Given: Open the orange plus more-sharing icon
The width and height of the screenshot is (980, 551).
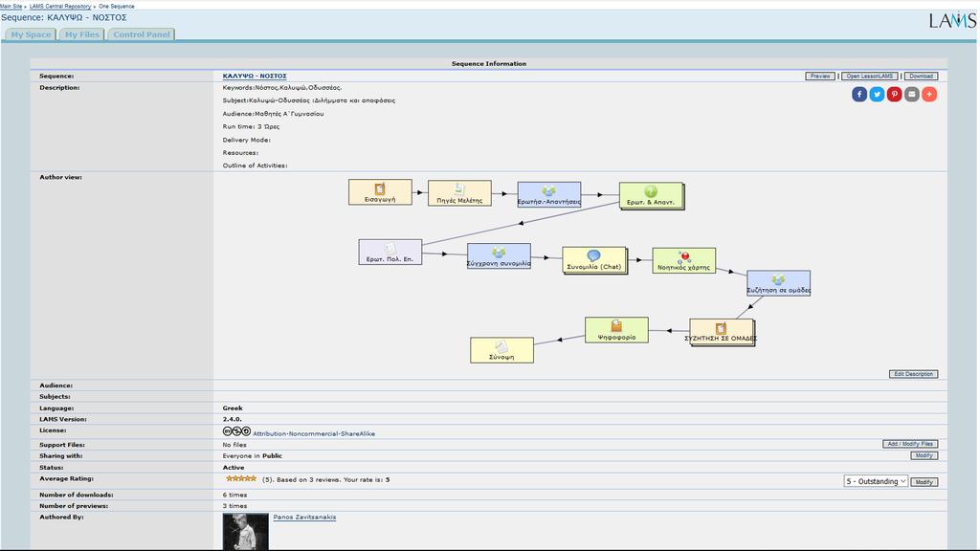Looking at the screenshot, I should pyautogui.click(x=929, y=95).
